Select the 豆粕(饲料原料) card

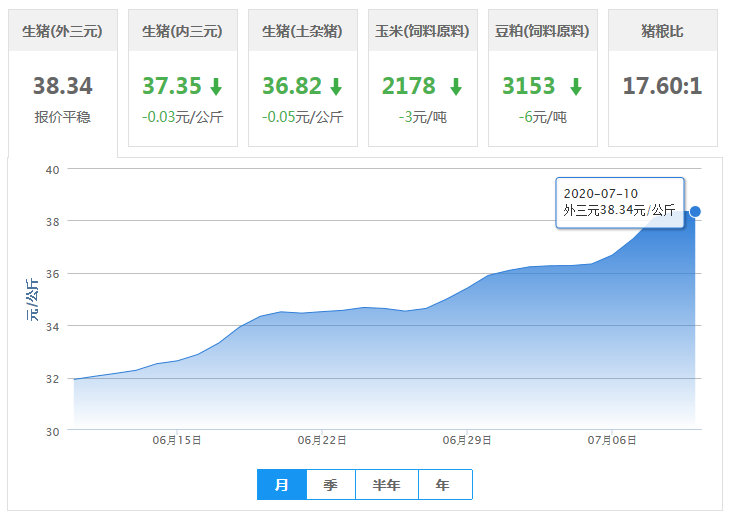point(542,31)
